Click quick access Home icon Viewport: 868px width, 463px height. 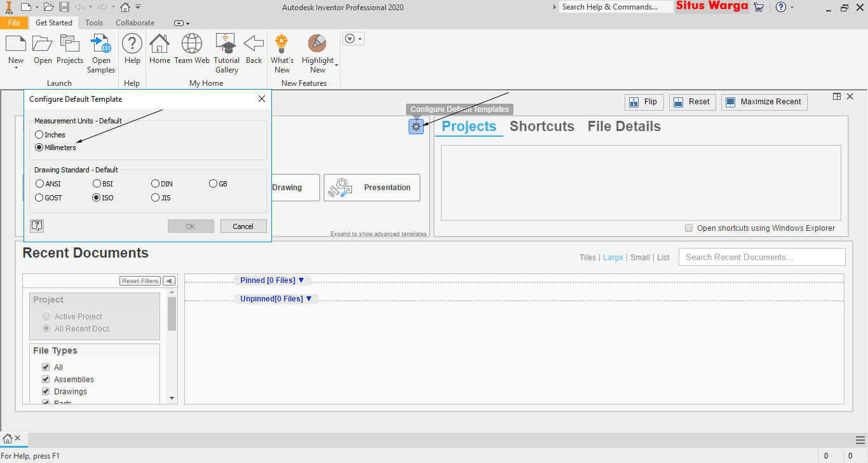pyautogui.click(x=125, y=7)
